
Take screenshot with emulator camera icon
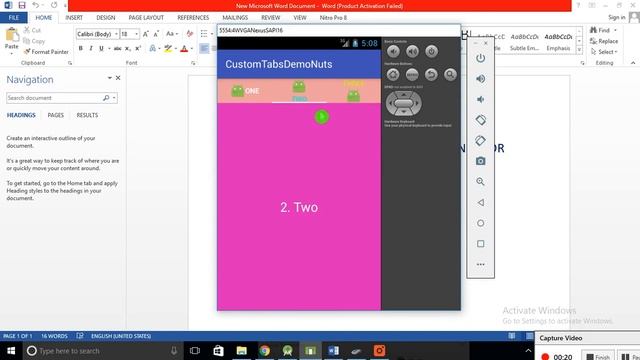[480, 161]
